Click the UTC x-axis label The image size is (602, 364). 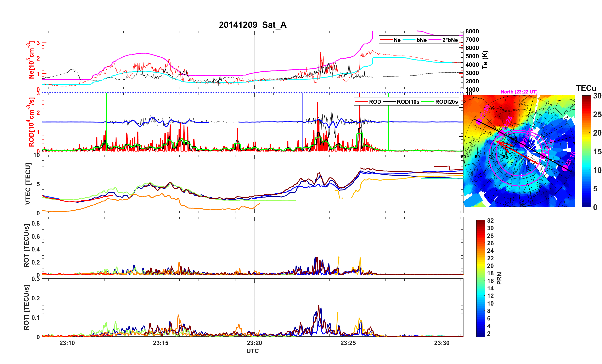point(252,351)
